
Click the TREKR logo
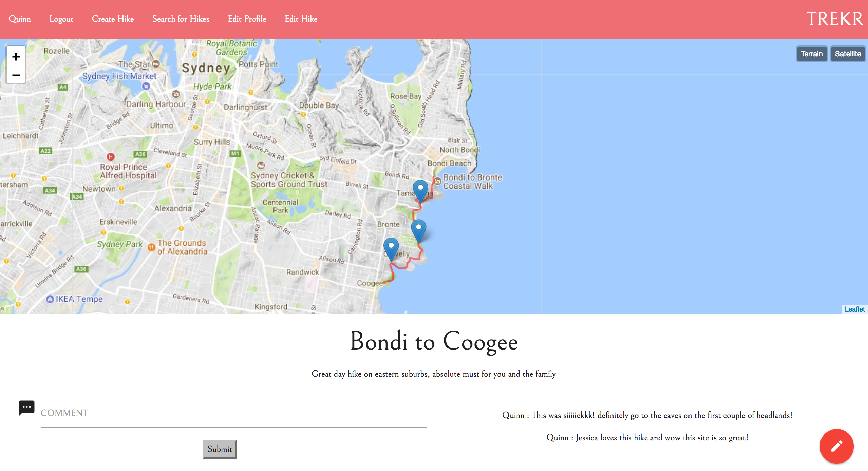(834, 19)
